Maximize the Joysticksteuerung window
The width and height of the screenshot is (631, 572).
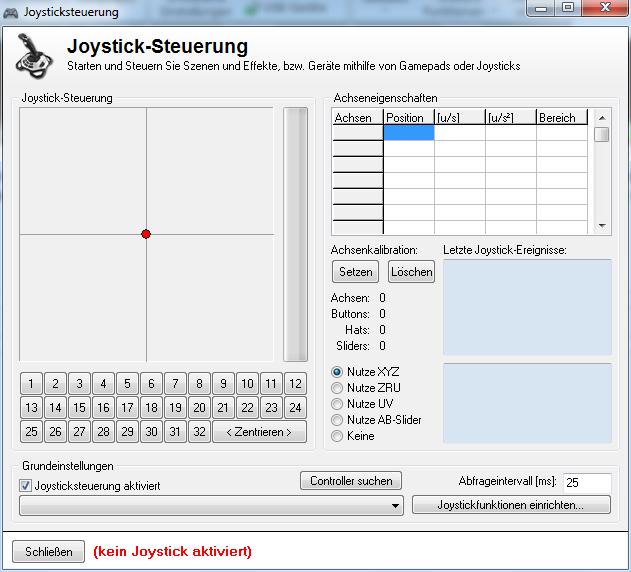568,8
